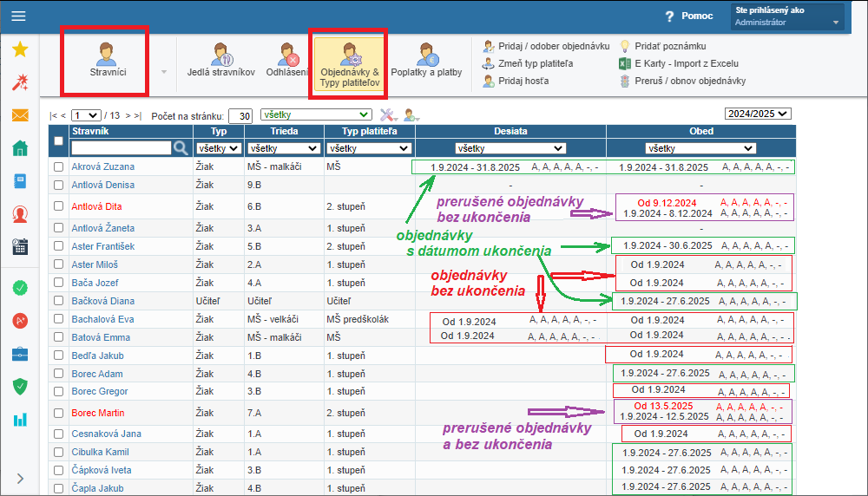The width and height of the screenshot is (868, 496).
Task: Open the hamburger menu in the top bar
Action: pos(18,16)
